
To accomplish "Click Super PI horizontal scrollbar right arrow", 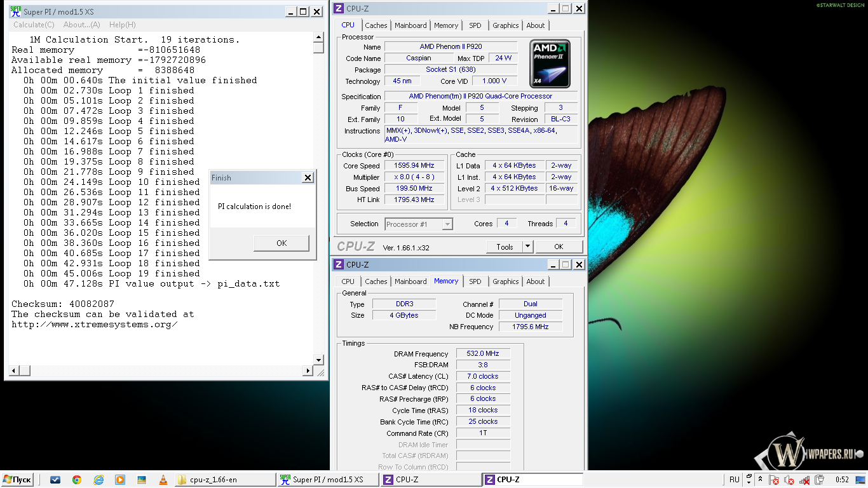I will 308,370.
